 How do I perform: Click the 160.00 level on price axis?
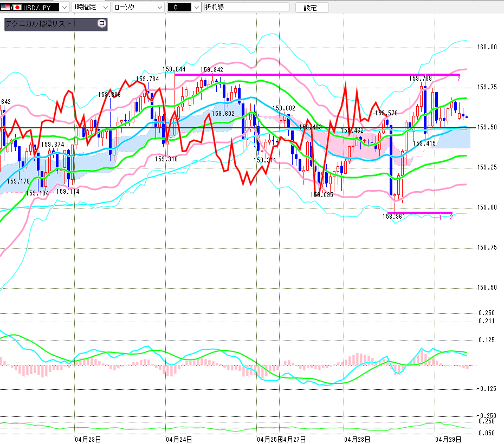point(487,47)
